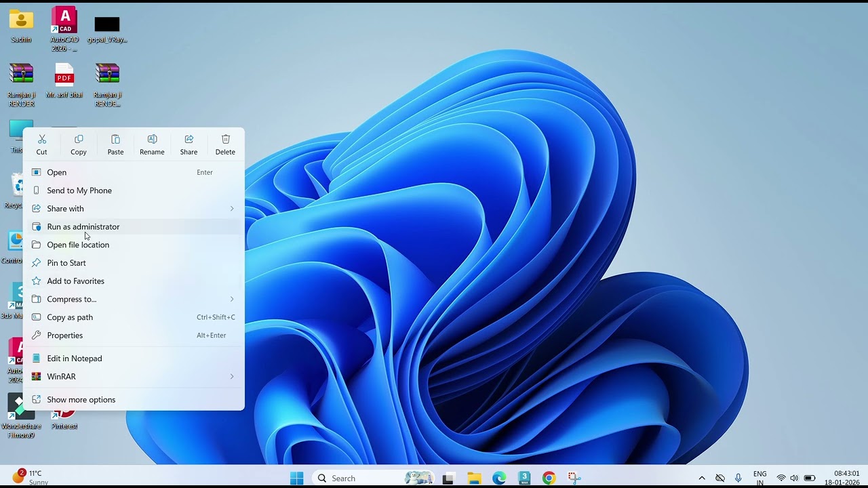
Task: Launch Microsoft Edge from the taskbar
Action: tap(499, 478)
